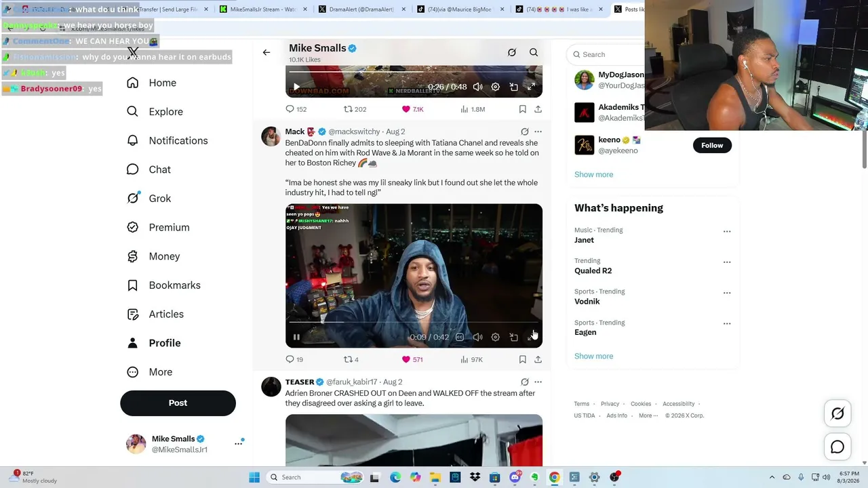
Task: Seek on the BenDaDonn video progress bar
Action: tap(414, 323)
